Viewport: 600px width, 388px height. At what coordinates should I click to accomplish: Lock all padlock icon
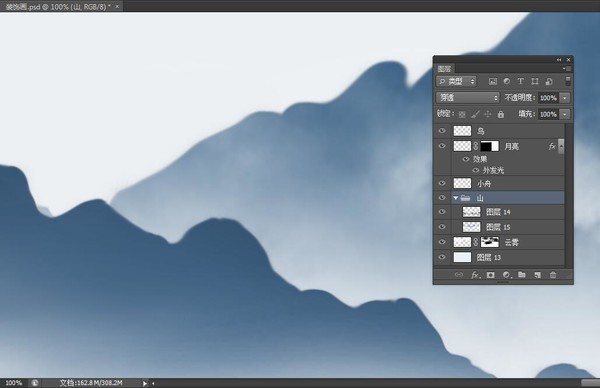pos(501,114)
